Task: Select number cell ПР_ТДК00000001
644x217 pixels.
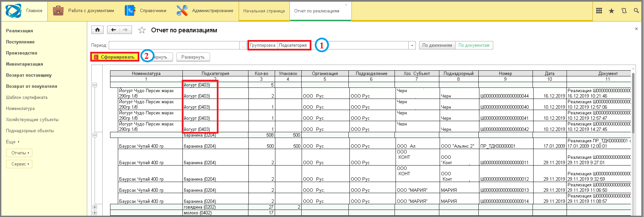Action: (505, 143)
